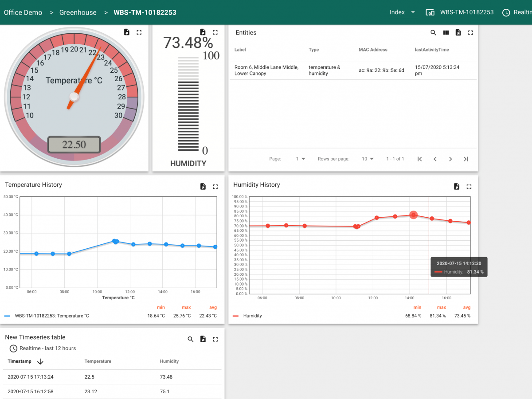Screen dimensions: 532x399
Task: Export data from the humidity level widget
Action: 203,32
